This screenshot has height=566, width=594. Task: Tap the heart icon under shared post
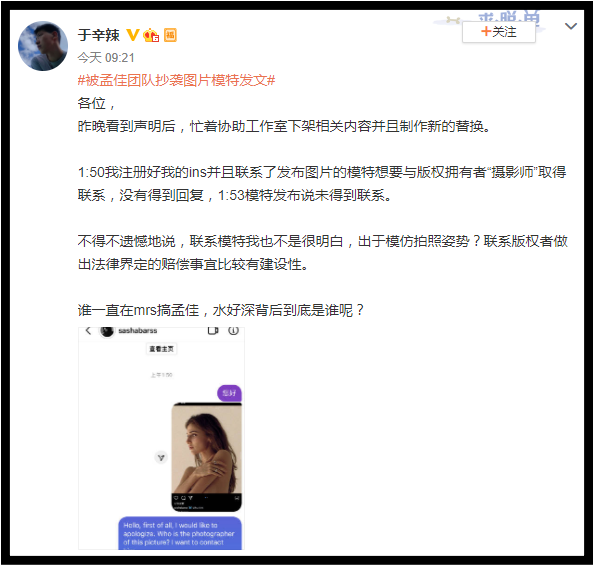tap(175, 497)
